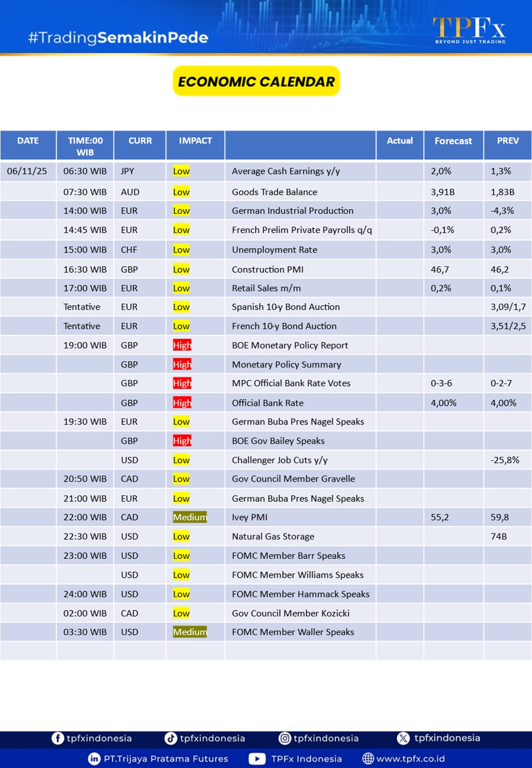Select the Forecast column header

coord(453,141)
